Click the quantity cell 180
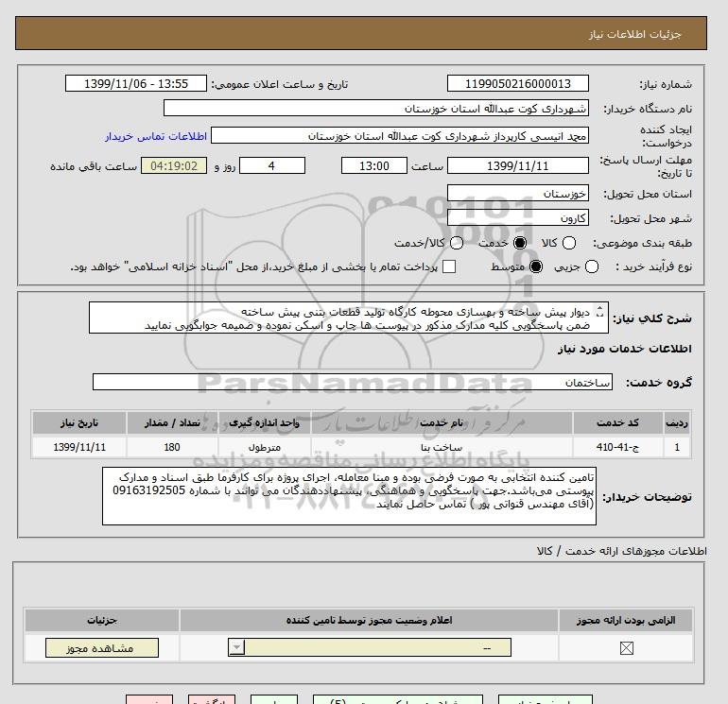This screenshot has height=704, width=728. point(172,447)
